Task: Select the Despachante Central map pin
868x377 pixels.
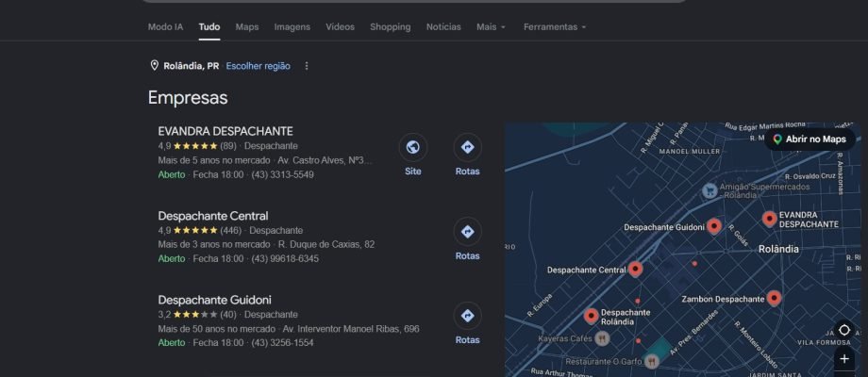Action: [635, 269]
